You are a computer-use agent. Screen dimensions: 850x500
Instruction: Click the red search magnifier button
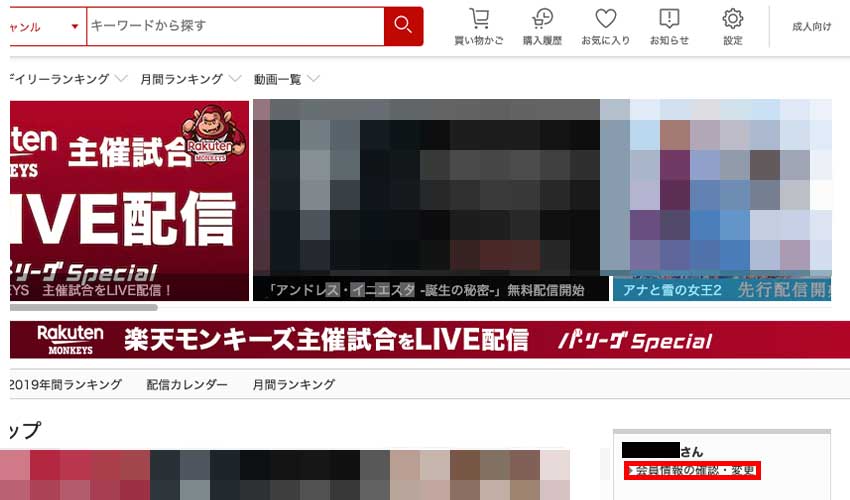coord(403,26)
